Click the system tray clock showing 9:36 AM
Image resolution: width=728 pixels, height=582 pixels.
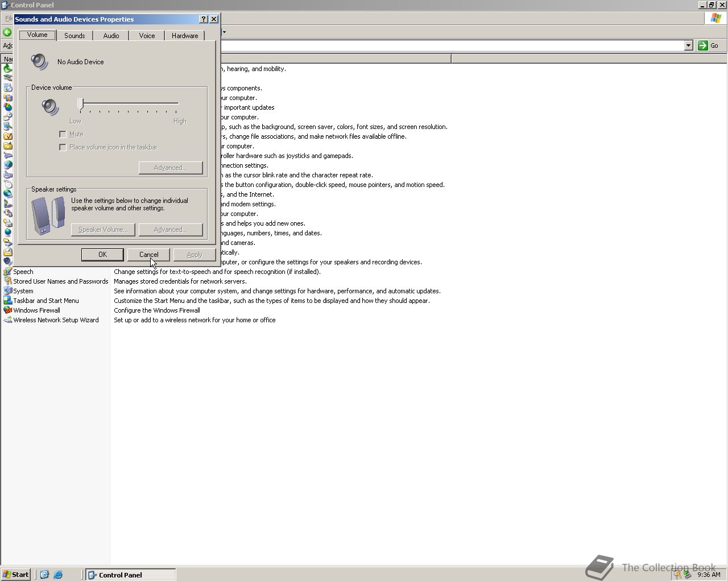point(709,575)
